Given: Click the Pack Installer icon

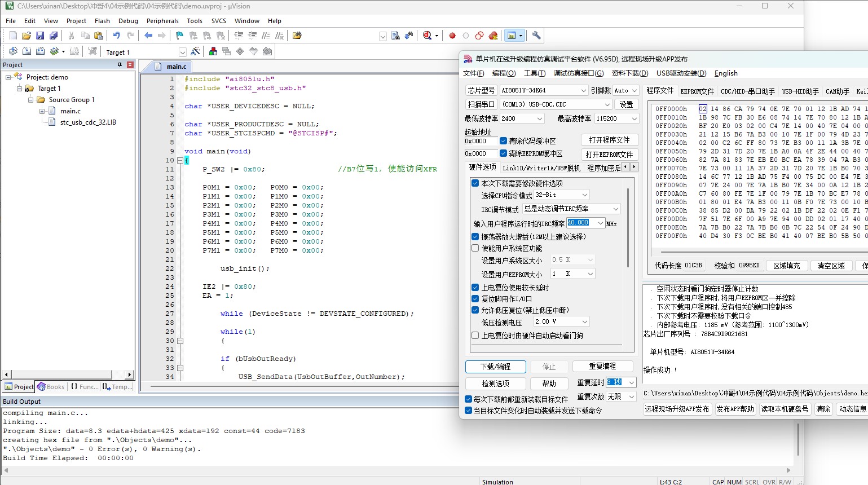Looking at the screenshot, I should 267,51.
